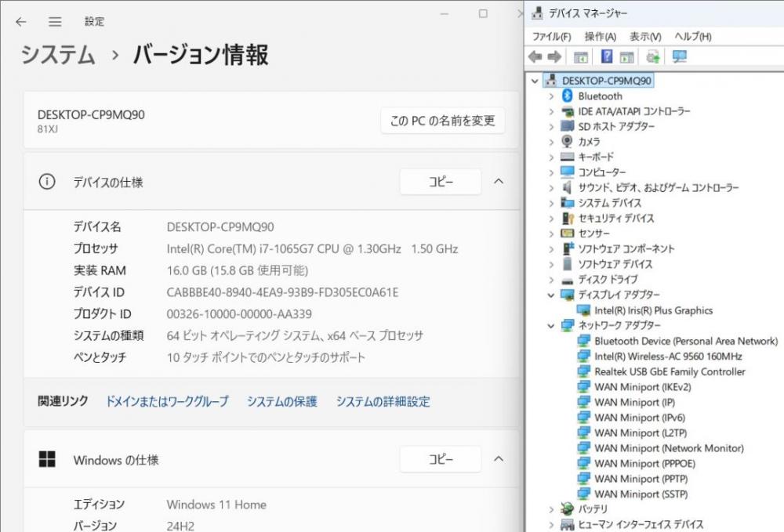The image size is (784, 532).
Task: Click the processor value Intel Core i7-1065G7
Action: tap(313, 249)
